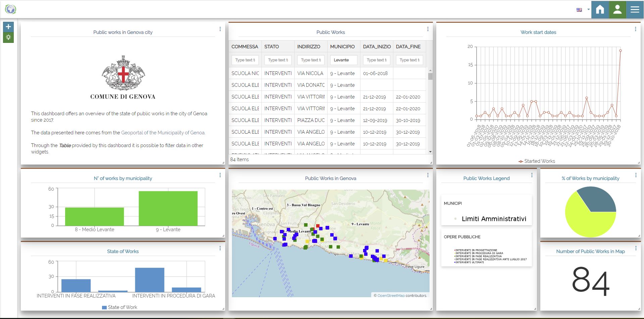
Task: Toggle Started Works legend series
Action: tap(537, 161)
